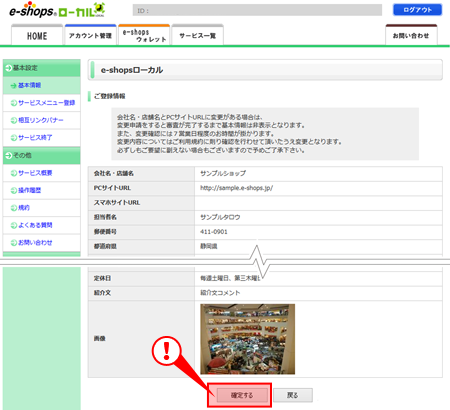The image size is (450, 410).
Task: Click the arrow icon beside よくある質問
Action: [14, 225]
